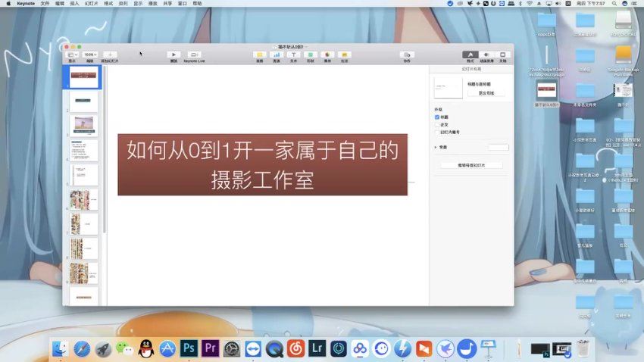
Task: Insert a shape from the toolbar
Action: click(x=311, y=55)
